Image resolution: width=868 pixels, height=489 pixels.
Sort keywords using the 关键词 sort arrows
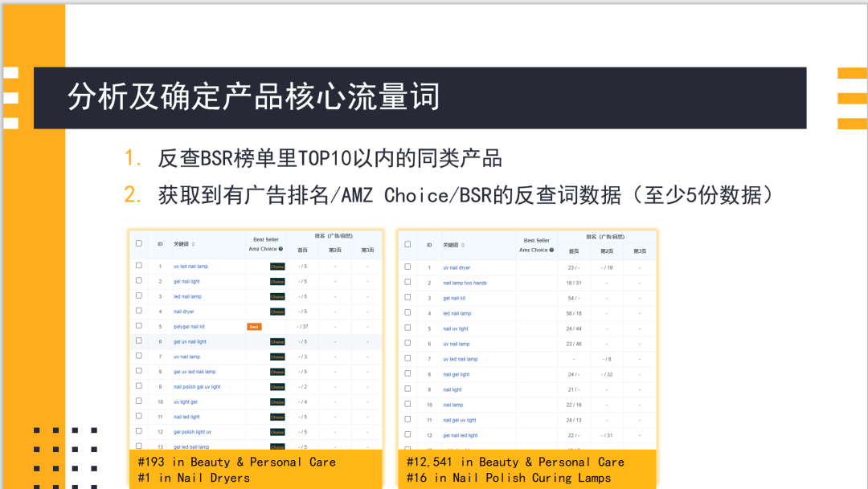[193, 245]
